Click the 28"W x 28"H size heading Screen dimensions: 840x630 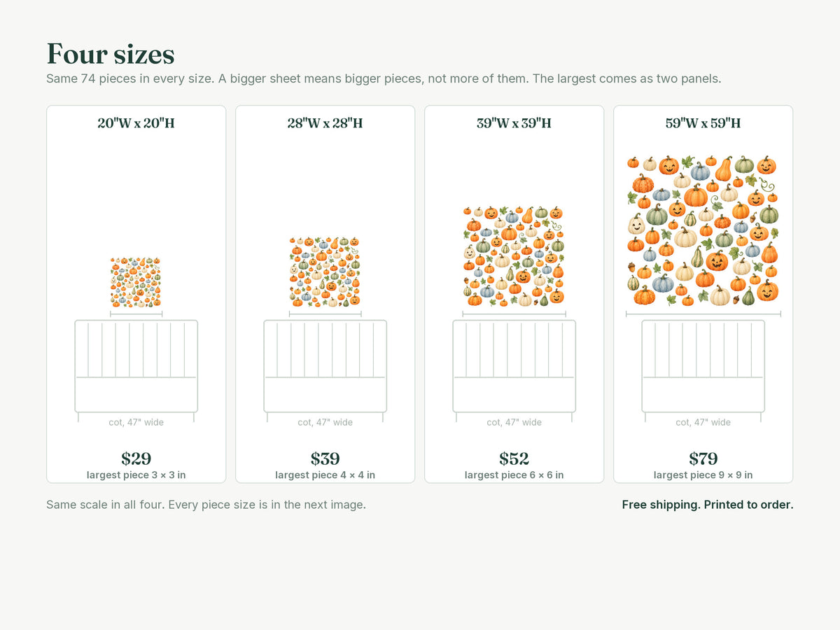click(x=325, y=123)
